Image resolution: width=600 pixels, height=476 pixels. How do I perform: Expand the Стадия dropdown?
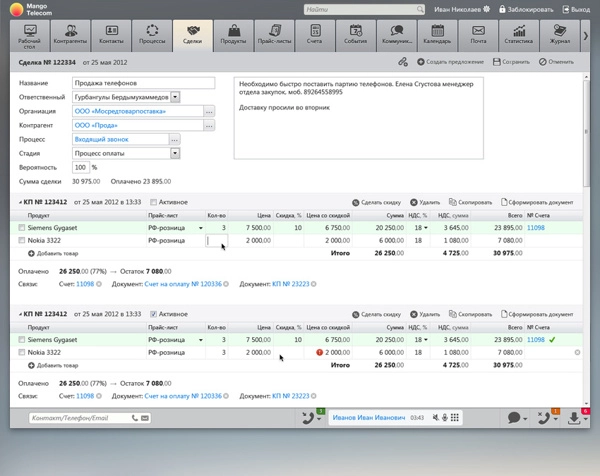(175, 153)
